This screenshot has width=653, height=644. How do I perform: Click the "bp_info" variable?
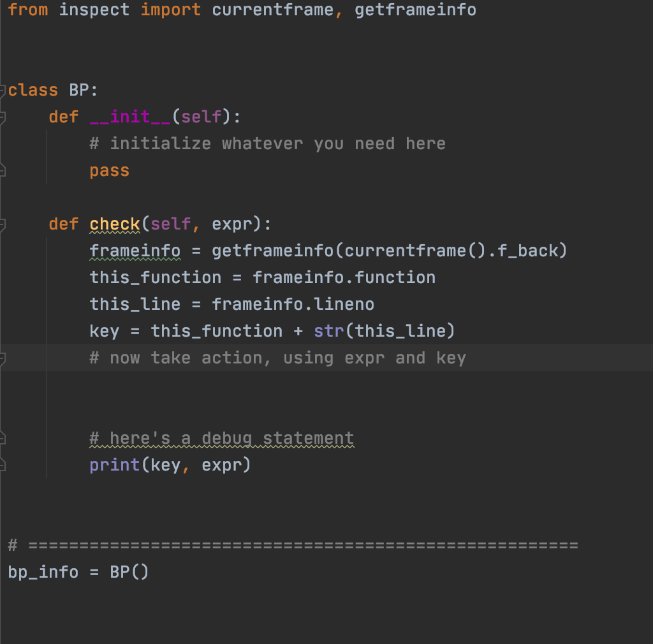tap(43, 572)
